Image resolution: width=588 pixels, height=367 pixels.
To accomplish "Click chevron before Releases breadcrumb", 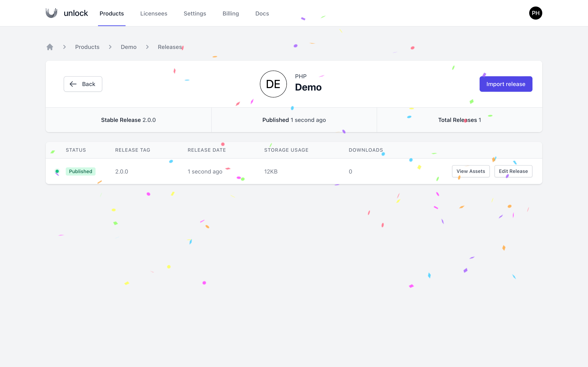I will 147,47.
